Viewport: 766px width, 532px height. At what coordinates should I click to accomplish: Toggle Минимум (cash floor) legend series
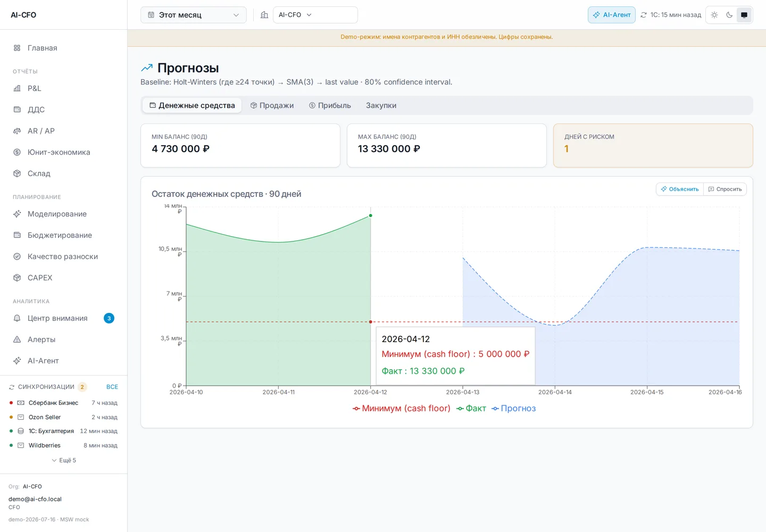(402, 409)
